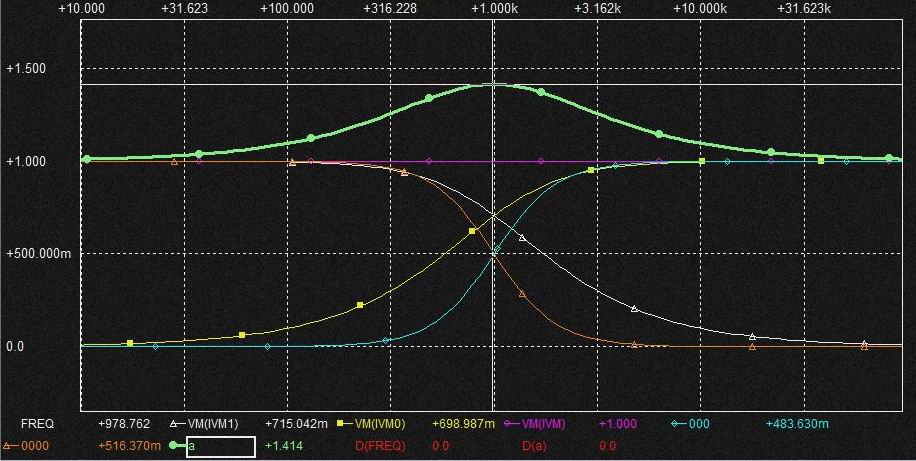Select the VM(IVM1) trace label
916x461 pixels.
(x=216, y=424)
